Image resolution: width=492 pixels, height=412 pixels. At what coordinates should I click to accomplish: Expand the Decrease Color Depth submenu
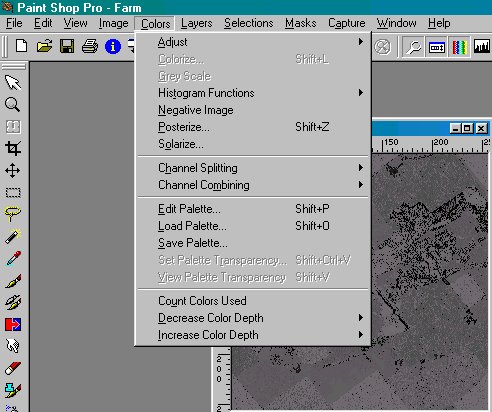[x=253, y=318]
